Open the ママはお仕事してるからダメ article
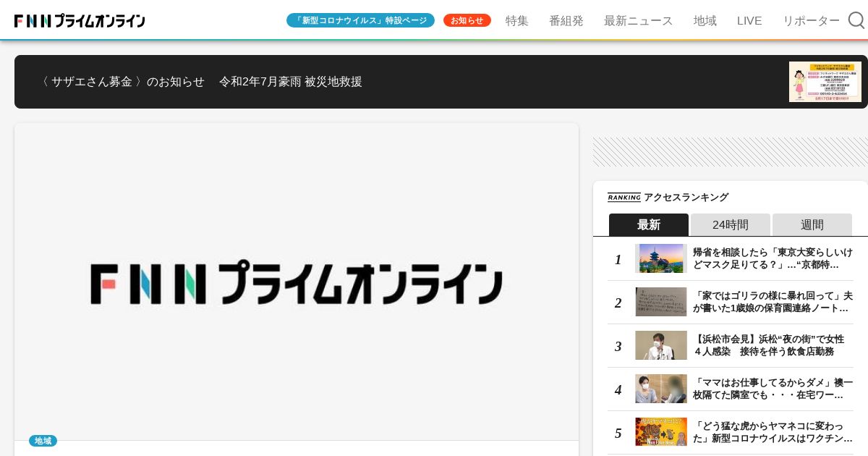The width and height of the screenshot is (868, 456). [773, 389]
